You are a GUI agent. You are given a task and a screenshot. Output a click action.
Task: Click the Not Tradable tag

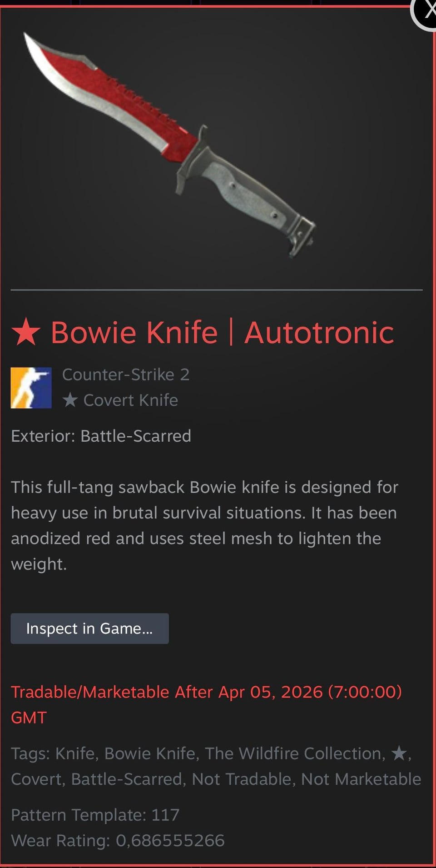point(241,779)
